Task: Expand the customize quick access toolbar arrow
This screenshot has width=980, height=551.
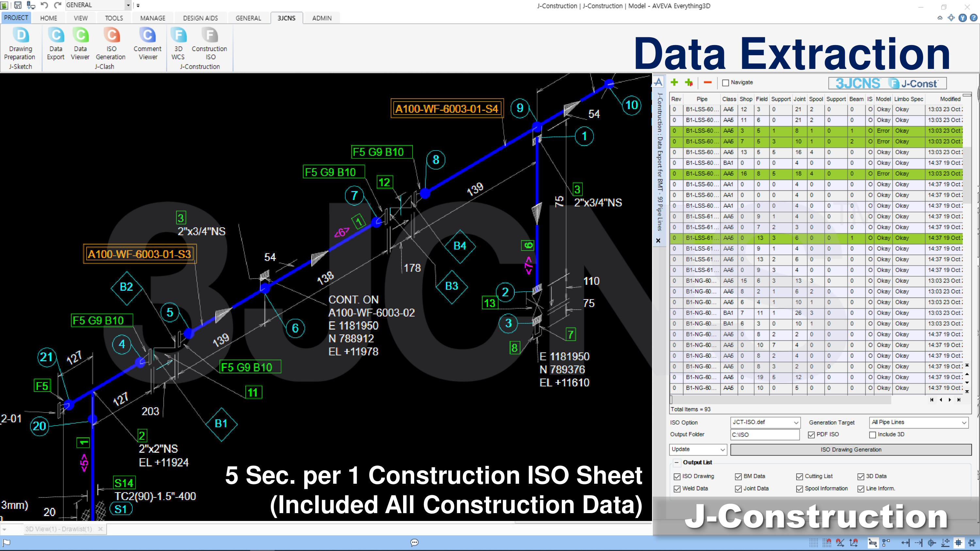Action: [138, 5]
